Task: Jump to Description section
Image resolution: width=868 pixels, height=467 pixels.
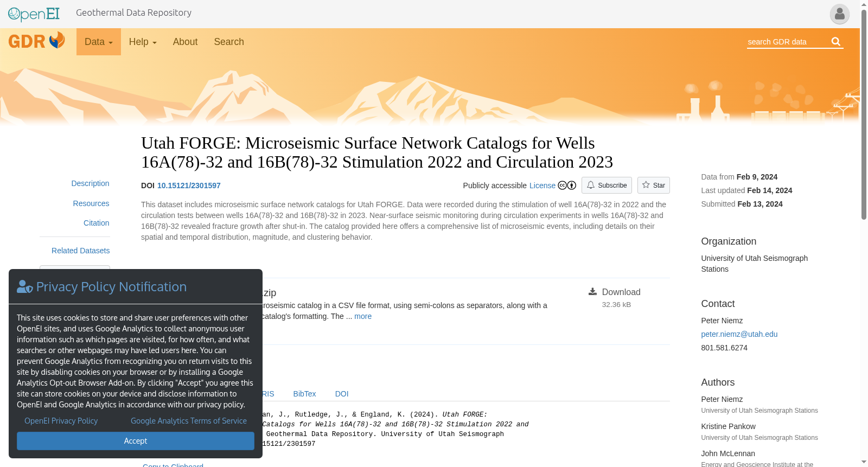Action: (90, 183)
